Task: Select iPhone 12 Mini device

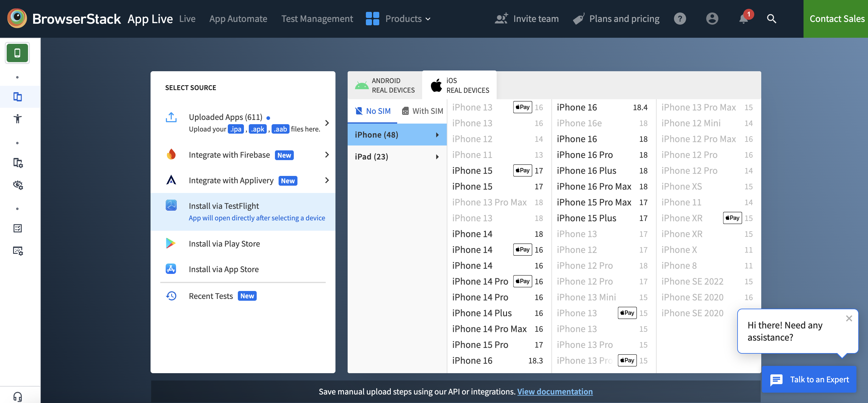Action: point(707,123)
